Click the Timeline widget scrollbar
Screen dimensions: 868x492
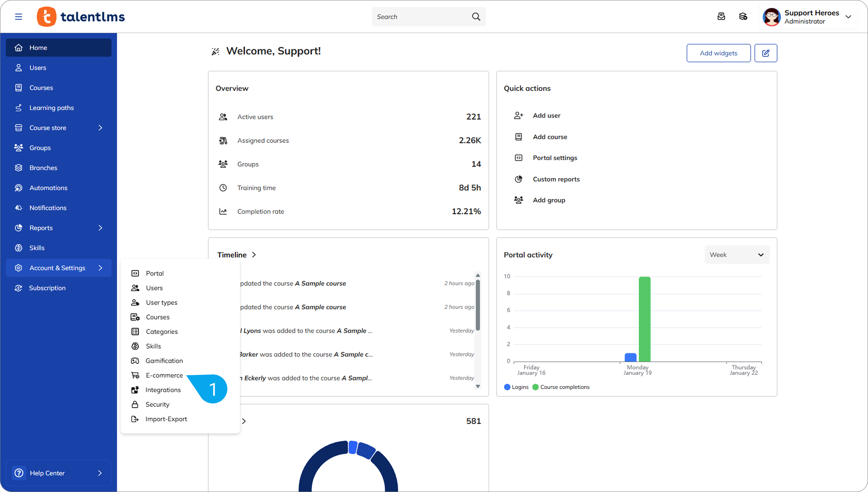click(478, 305)
